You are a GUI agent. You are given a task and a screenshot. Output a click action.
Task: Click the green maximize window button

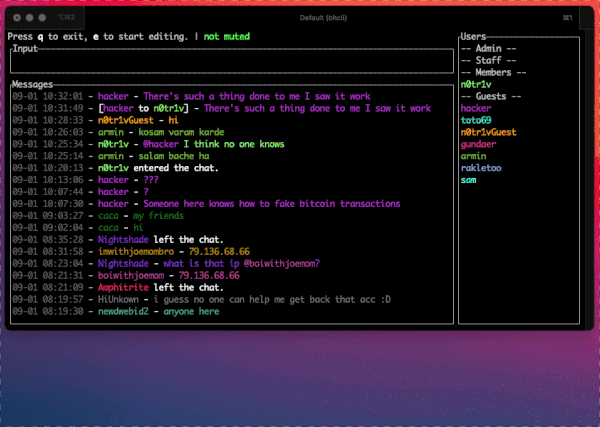[x=41, y=19]
